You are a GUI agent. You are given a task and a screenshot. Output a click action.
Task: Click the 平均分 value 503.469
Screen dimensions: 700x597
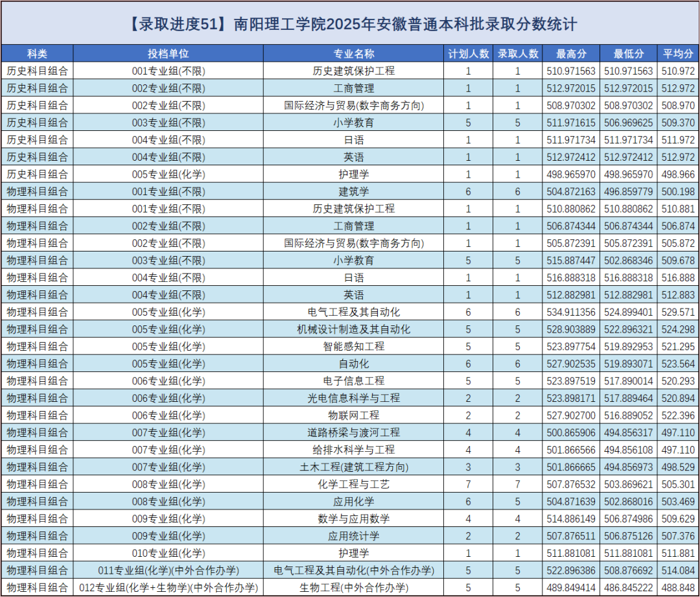click(678, 502)
